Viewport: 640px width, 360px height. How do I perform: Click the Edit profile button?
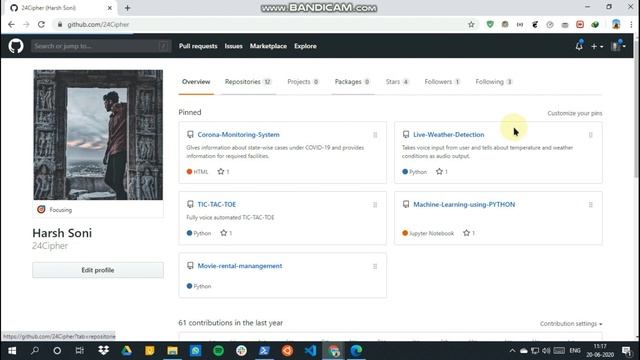click(x=98, y=270)
